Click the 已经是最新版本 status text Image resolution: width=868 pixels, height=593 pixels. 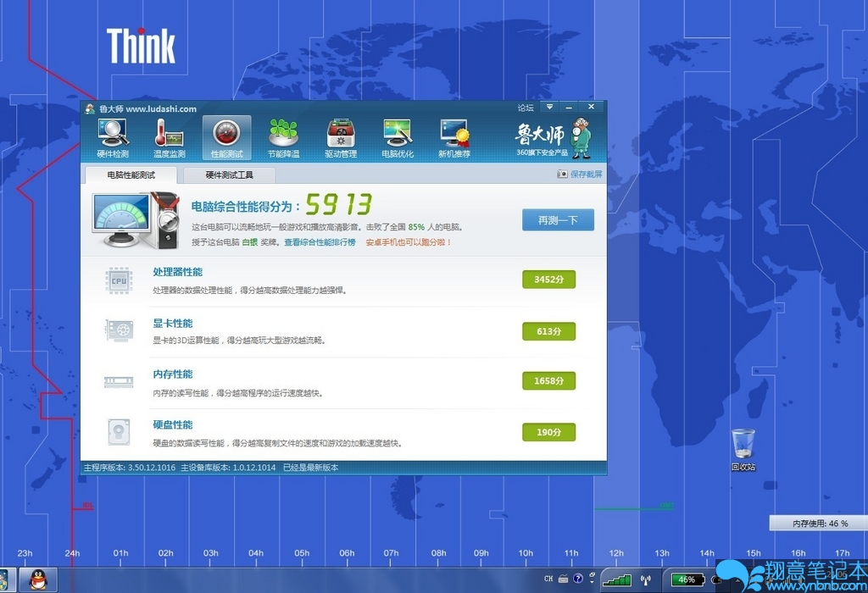coord(310,468)
